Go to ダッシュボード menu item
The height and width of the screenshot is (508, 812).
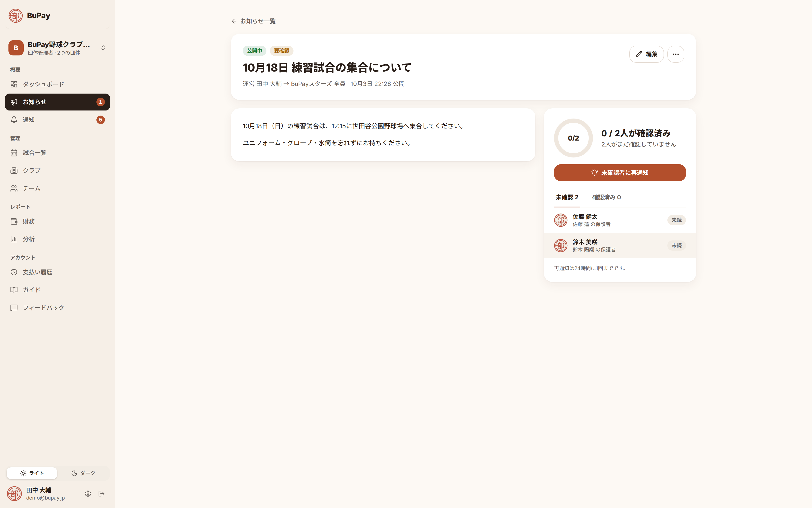[57, 84]
